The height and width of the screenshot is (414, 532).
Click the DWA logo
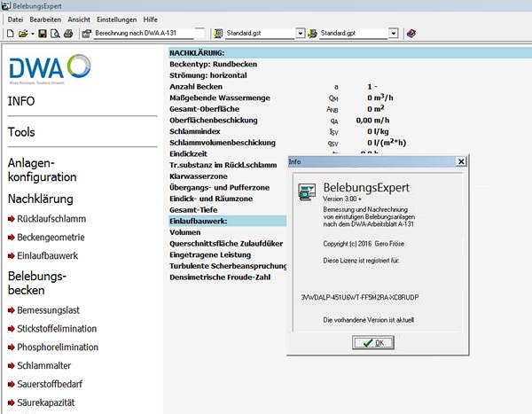pyautogui.click(x=51, y=69)
